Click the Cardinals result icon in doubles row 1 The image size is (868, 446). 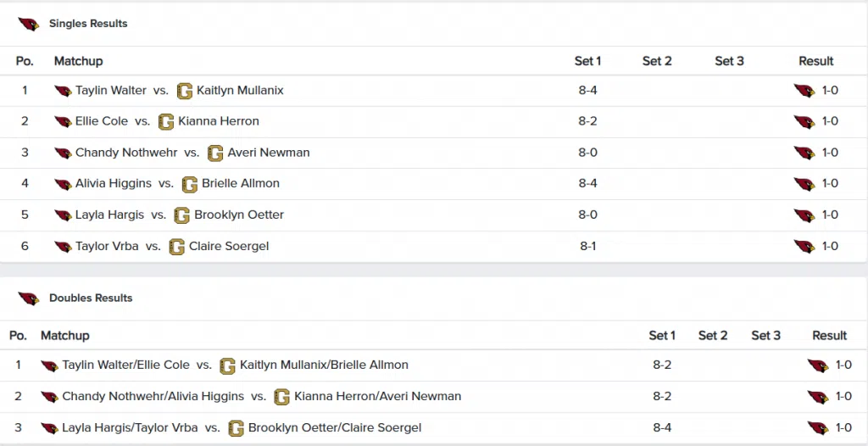tap(818, 365)
